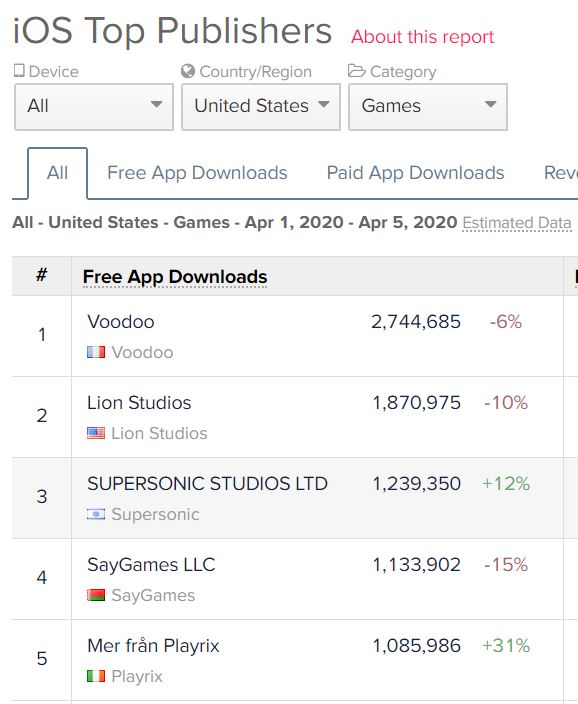Open SUPERSONIC STUDIOS LTD publisher
This screenshot has width=578, height=704.
pyautogui.click(x=207, y=484)
